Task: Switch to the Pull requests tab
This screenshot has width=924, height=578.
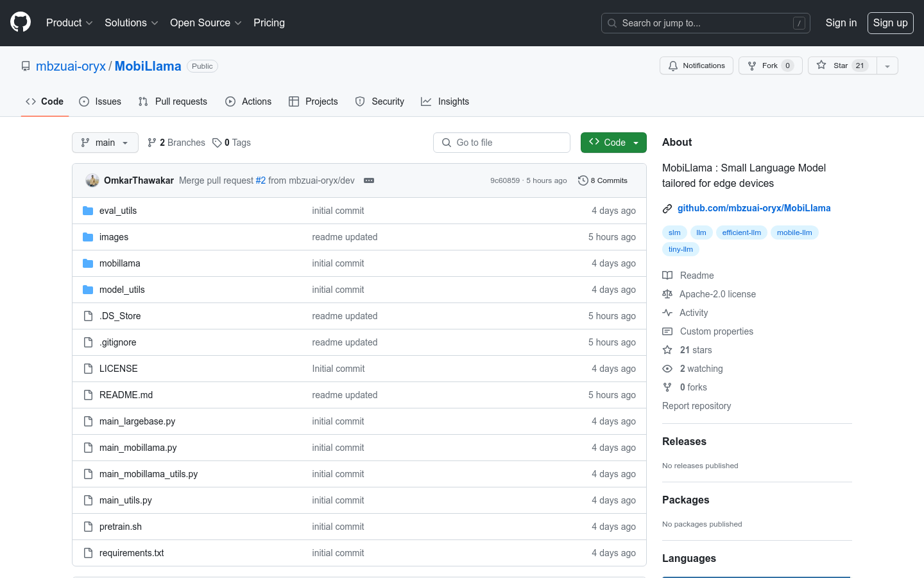Action: coord(173,101)
